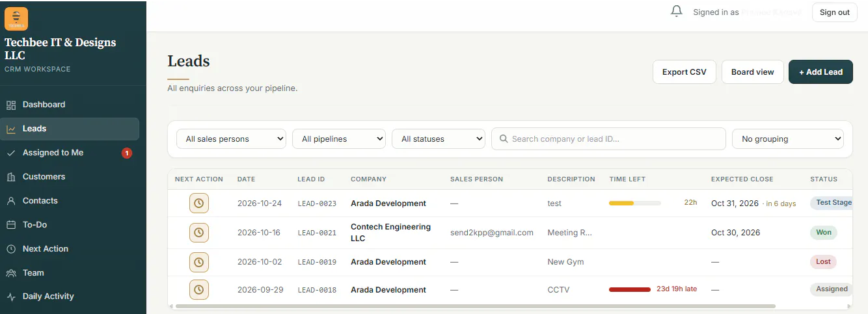The height and width of the screenshot is (314, 868).
Task: Click the Lost status badge
Action: (824, 262)
